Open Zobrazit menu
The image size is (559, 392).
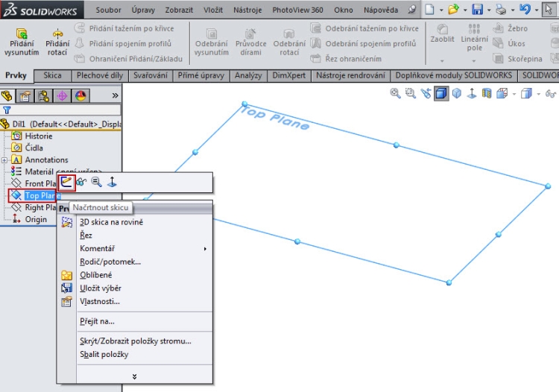tap(179, 10)
